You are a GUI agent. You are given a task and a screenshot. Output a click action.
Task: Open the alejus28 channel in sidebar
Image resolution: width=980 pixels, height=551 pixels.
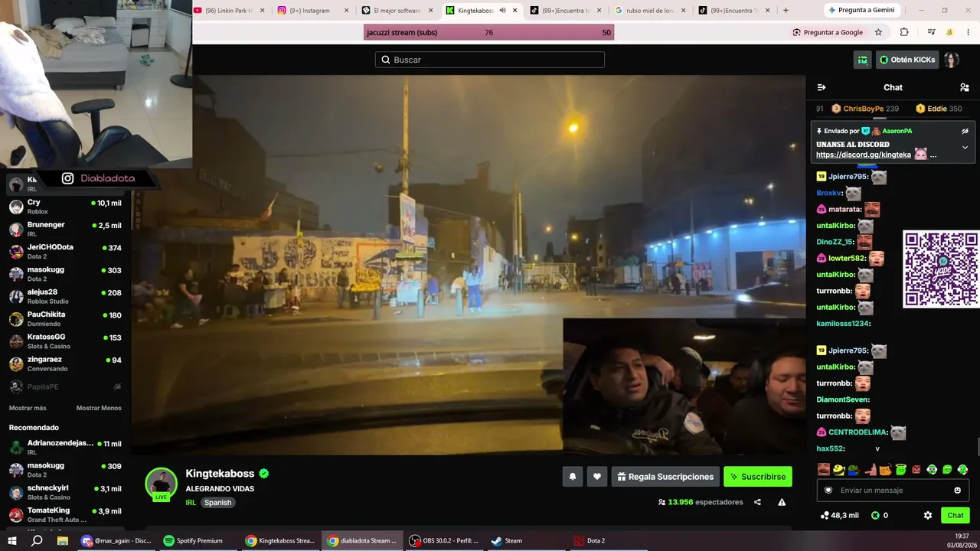coord(66,296)
